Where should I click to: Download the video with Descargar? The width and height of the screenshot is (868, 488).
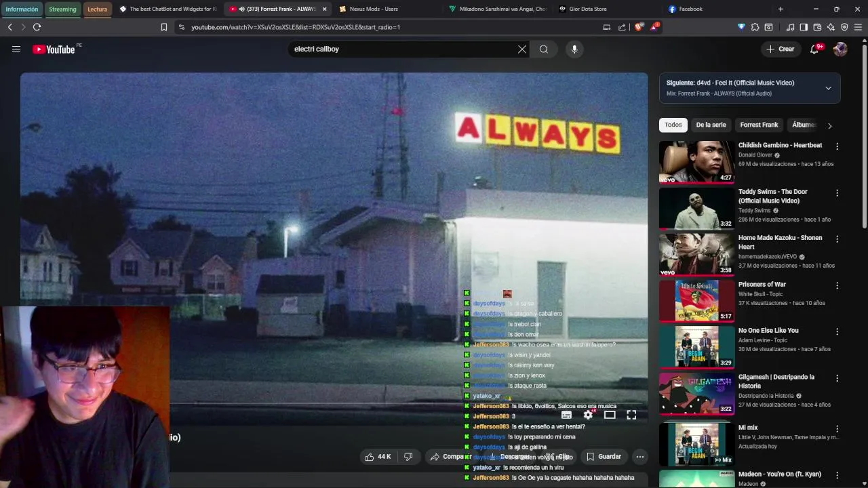tap(510, 457)
